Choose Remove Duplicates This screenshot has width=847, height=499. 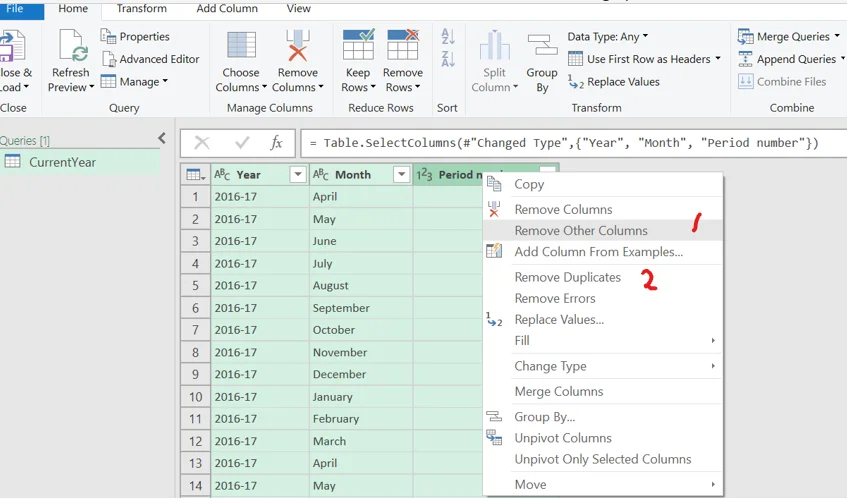pyautogui.click(x=603, y=277)
